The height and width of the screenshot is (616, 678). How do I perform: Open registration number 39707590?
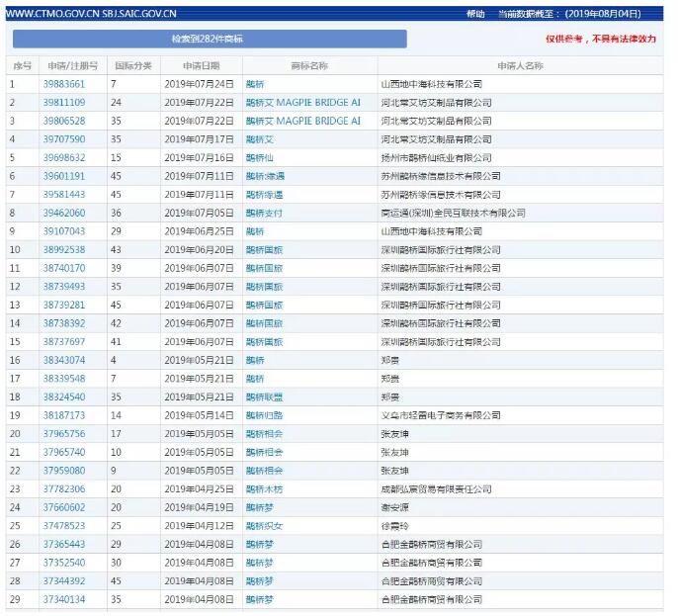click(64, 139)
